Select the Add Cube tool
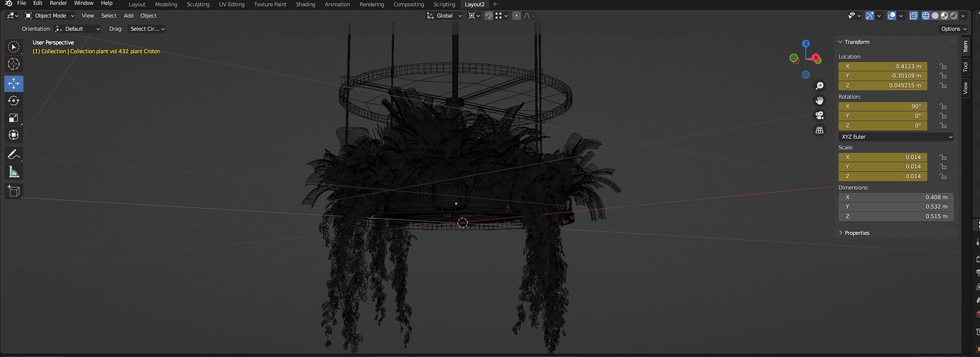This screenshot has height=357, width=980. 14,191
